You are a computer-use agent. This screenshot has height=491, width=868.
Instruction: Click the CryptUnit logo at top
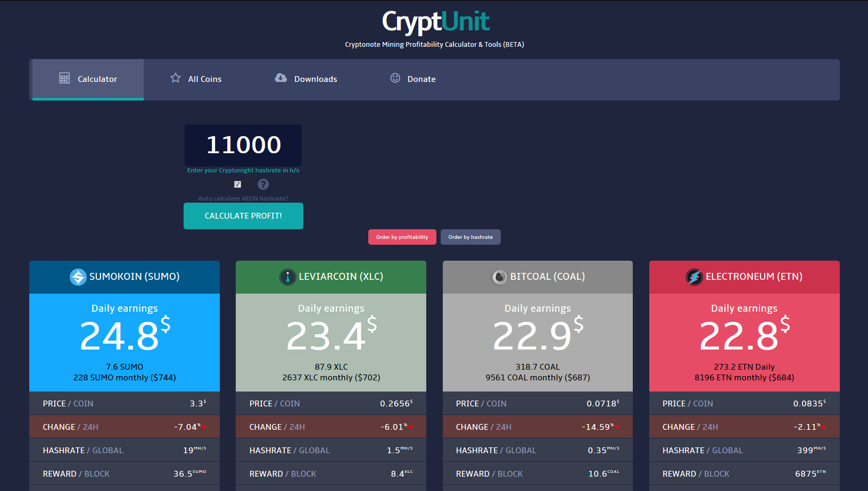click(435, 22)
